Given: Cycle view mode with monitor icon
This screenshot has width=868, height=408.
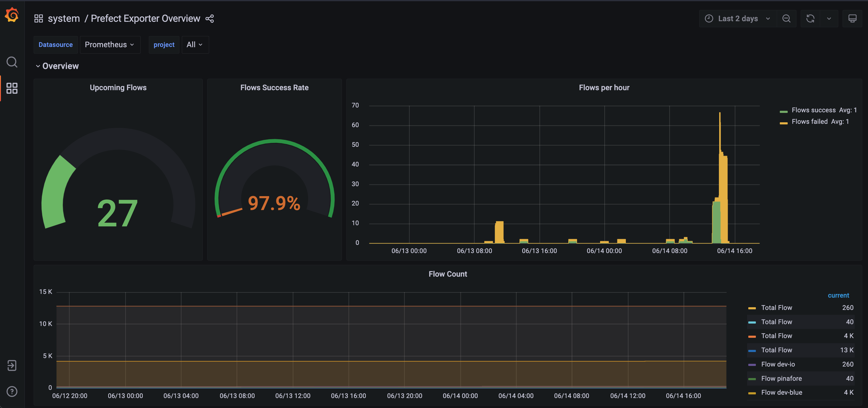Looking at the screenshot, I should click(x=852, y=18).
